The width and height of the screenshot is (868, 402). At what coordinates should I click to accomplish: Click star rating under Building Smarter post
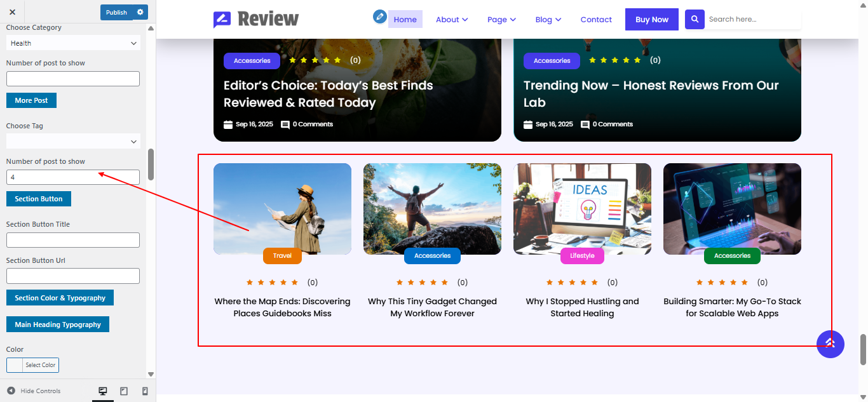coord(722,283)
